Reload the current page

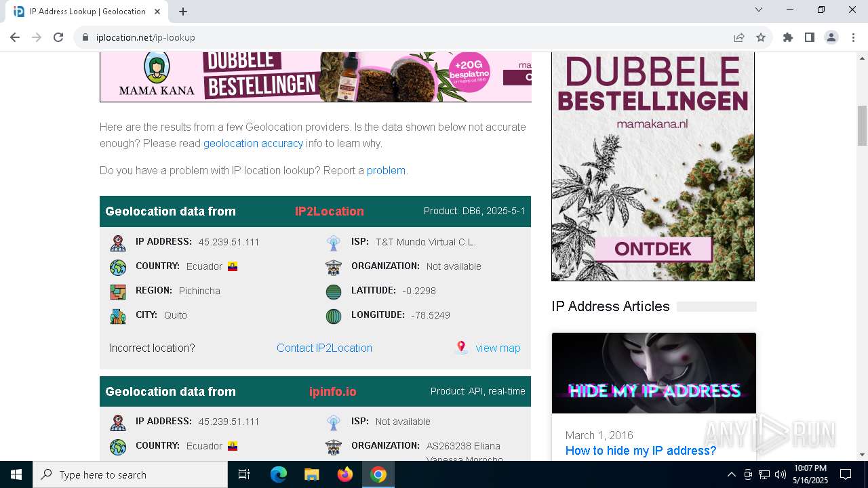pyautogui.click(x=58, y=37)
